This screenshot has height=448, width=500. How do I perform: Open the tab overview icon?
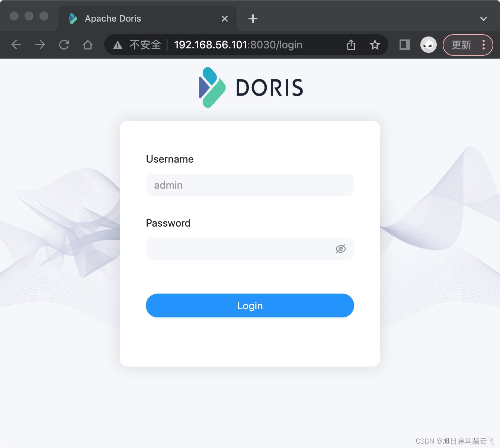click(x=404, y=45)
